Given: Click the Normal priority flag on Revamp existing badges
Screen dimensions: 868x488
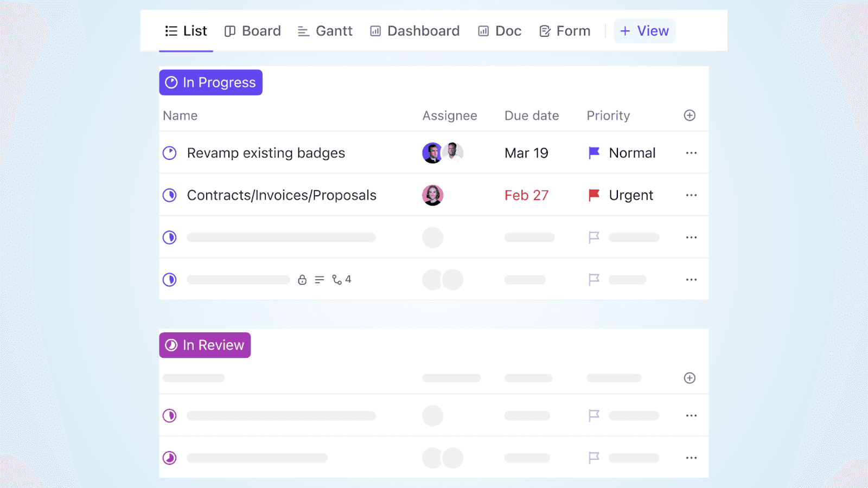Looking at the screenshot, I should (x=593, y=152).
